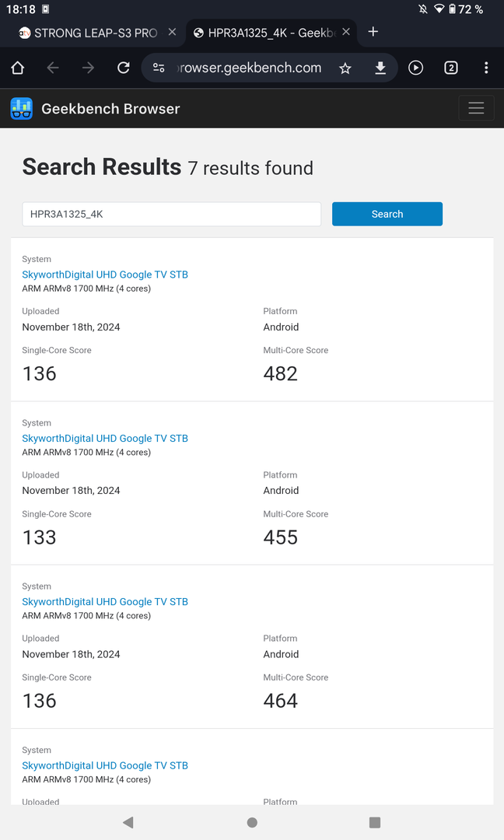Tap the site info icon in address bar
Image resolution: width=504 pixels, height=840 pixels.
click(x=159, y=68)
